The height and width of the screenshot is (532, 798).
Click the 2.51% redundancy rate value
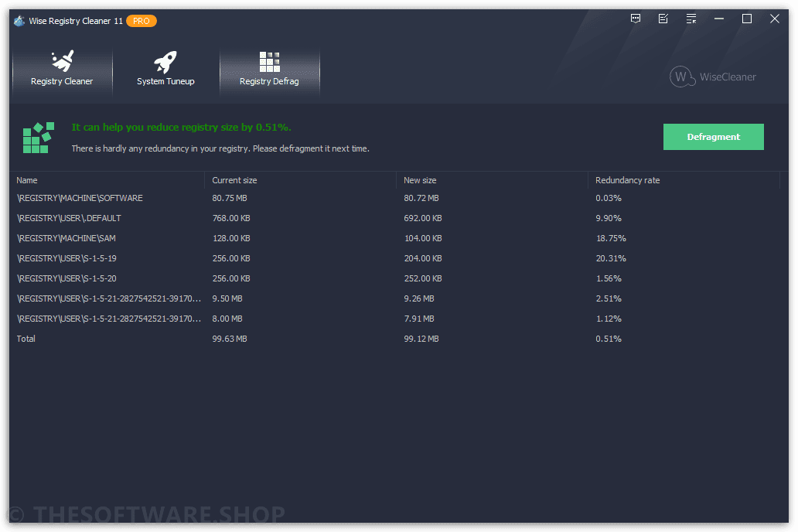609,298
